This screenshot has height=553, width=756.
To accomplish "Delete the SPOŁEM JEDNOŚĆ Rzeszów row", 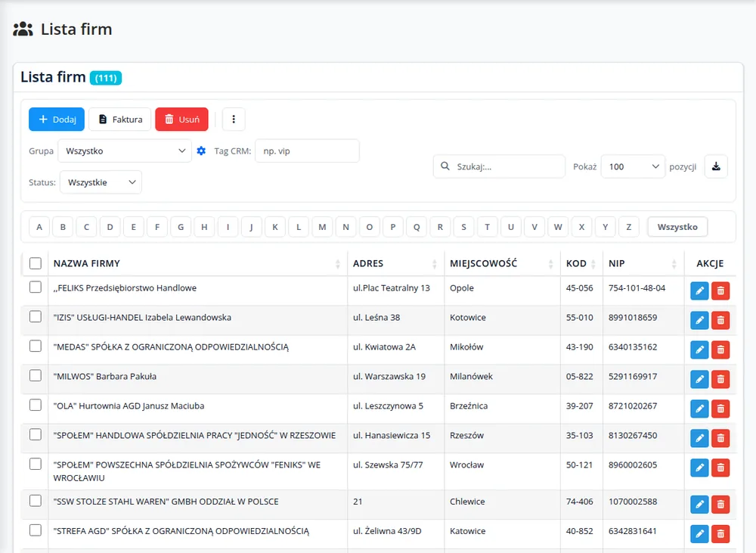I will (x=720, y=438).
